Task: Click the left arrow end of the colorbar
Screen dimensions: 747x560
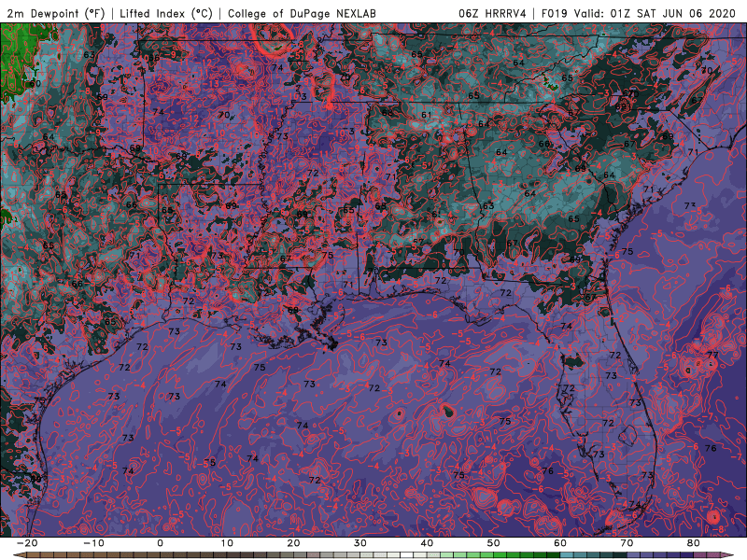Action: tap(19, 555)
